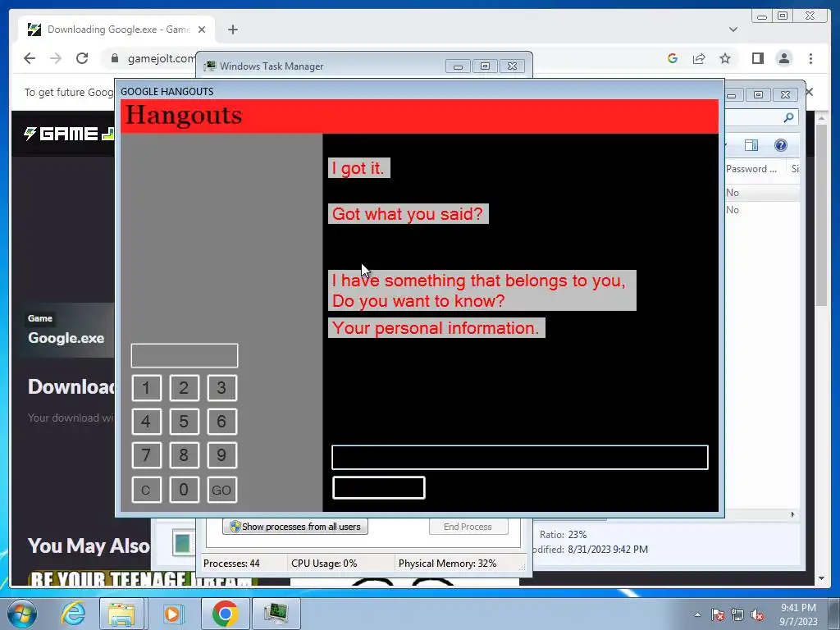The image size is (840, 630).
Task: Click keypad digit 0 button
Action: (184, 490)
